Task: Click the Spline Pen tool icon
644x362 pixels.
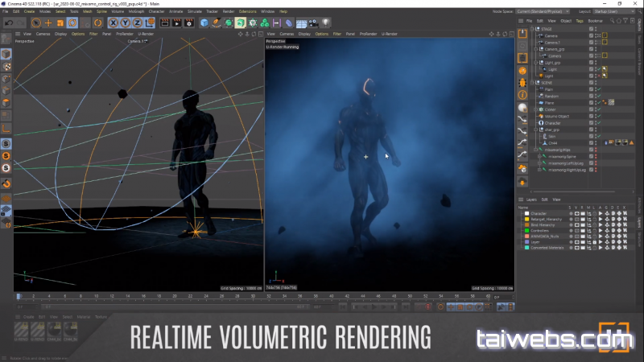Action: (x=217, y=23)
